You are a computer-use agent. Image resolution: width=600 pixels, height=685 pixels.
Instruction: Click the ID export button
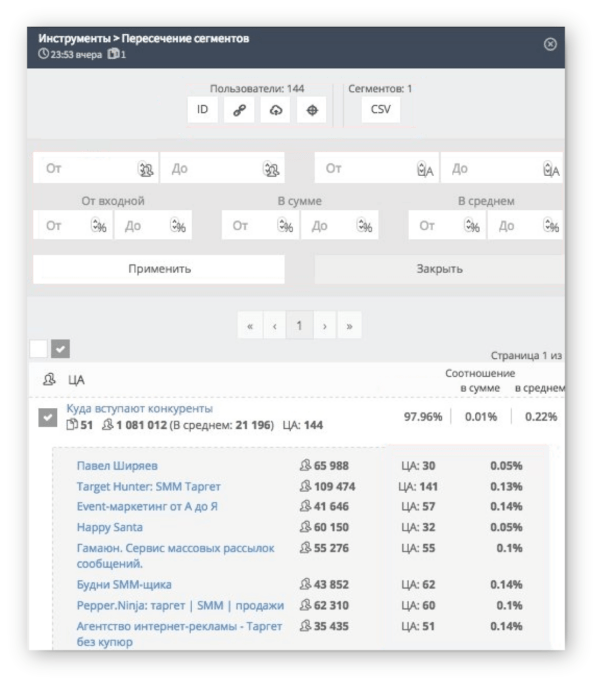[202, 110]
